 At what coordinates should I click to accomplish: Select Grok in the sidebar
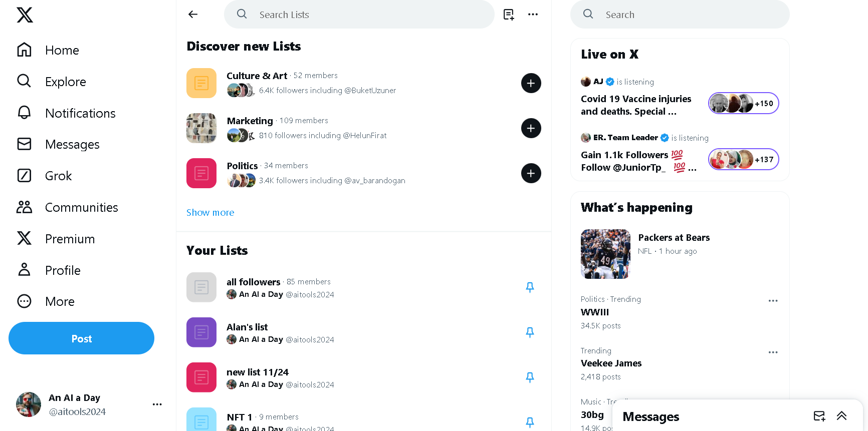(58, 175)
